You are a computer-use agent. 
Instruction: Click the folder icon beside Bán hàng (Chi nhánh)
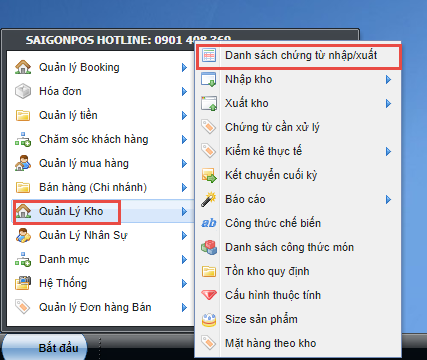[23, 187]
